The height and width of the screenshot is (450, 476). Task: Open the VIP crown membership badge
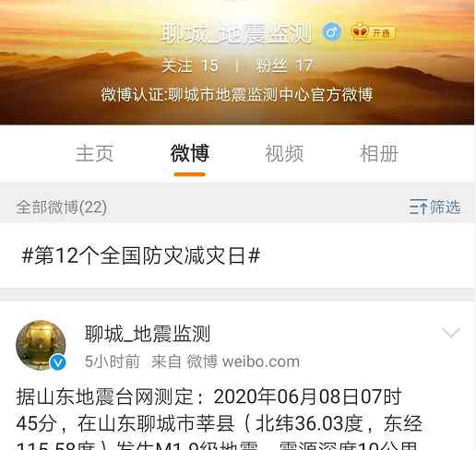tap(373, 31)
